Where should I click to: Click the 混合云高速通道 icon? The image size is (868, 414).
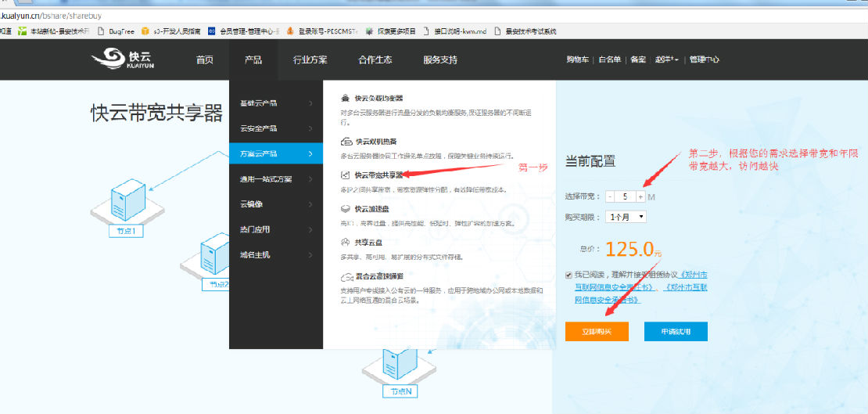point(346,276)
